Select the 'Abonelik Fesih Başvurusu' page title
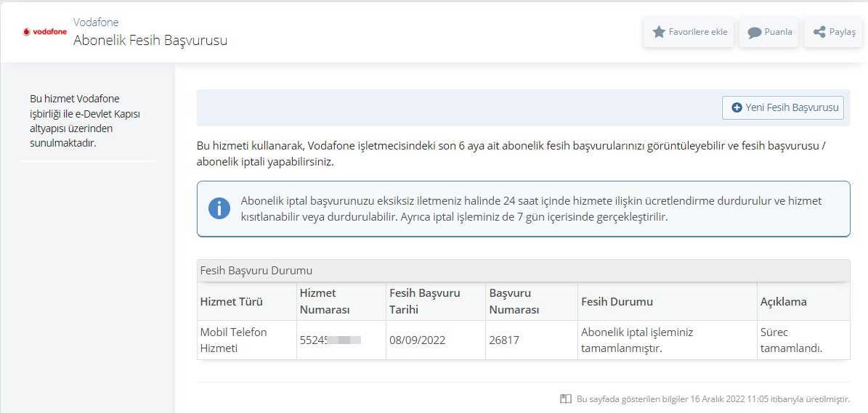The image size is (868, 413). pyautogui.click(x=150, y=41)
